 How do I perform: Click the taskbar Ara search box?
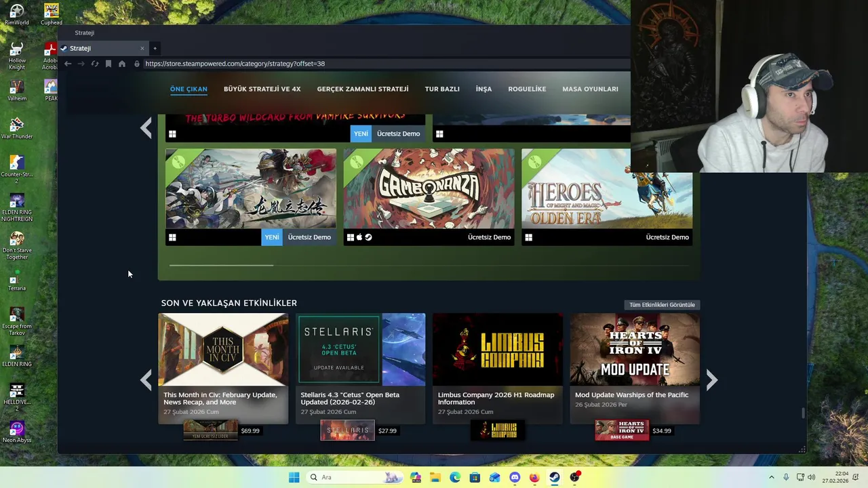pos(355,477)
